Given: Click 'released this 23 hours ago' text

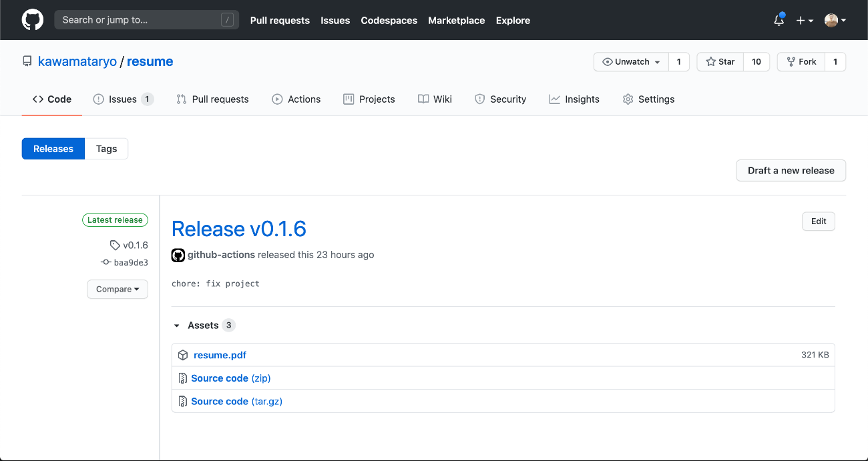Looking at the screenshot, I should [x=316, y=255].
